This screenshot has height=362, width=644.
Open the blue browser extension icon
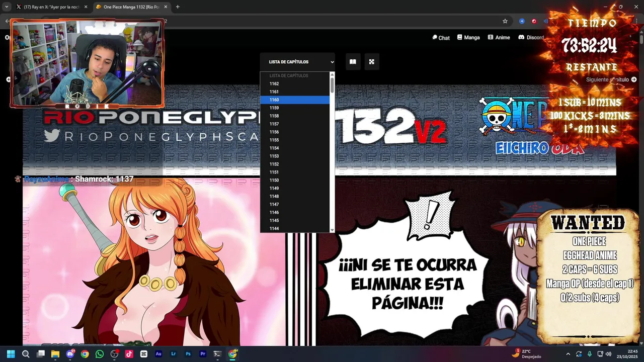(522, 21)
